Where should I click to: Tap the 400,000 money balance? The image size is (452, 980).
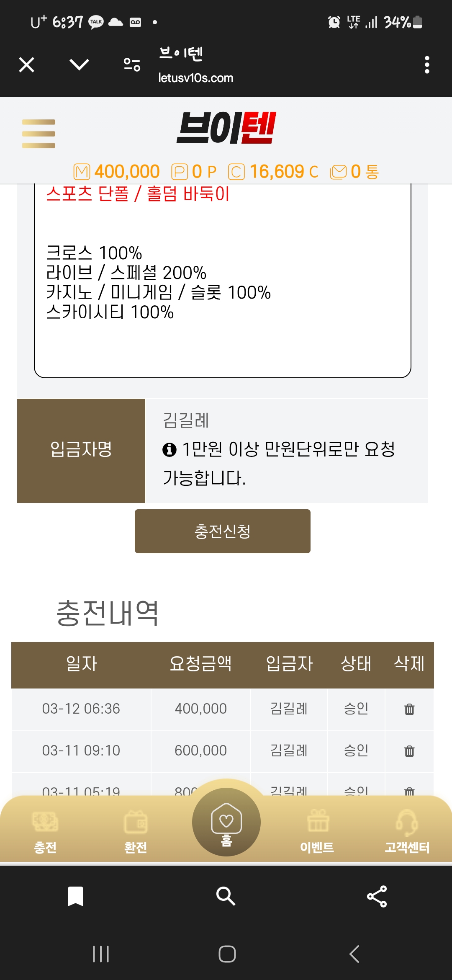click(x=117, y=172)
